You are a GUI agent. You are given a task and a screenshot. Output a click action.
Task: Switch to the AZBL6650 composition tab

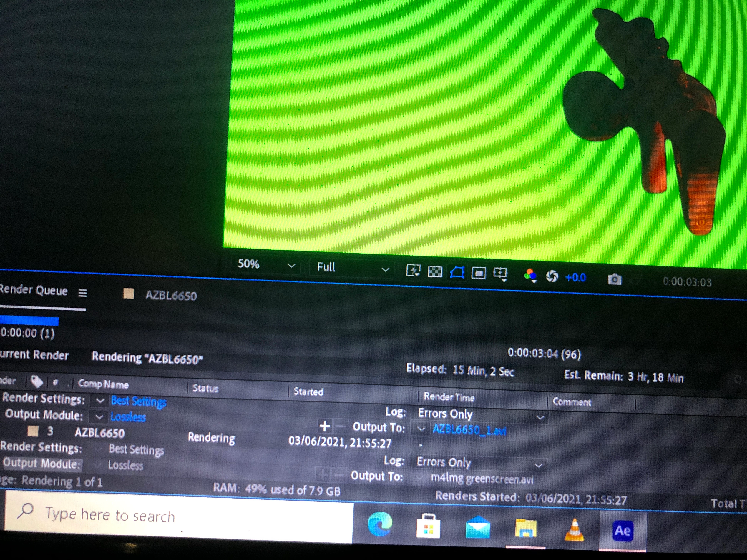(171, 295)
